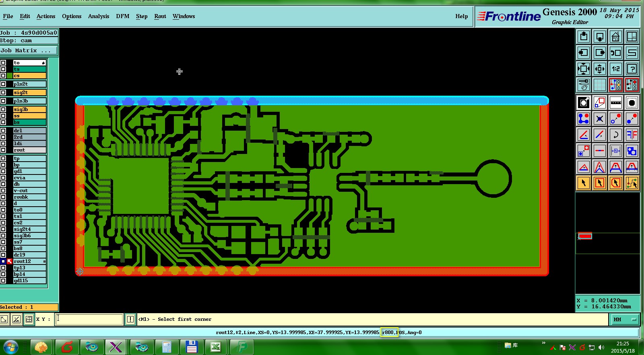644x355 pixels.
Task: Tick the checkbox for layer pln3b
Action: pyautogui.click(x=3, y=101)
